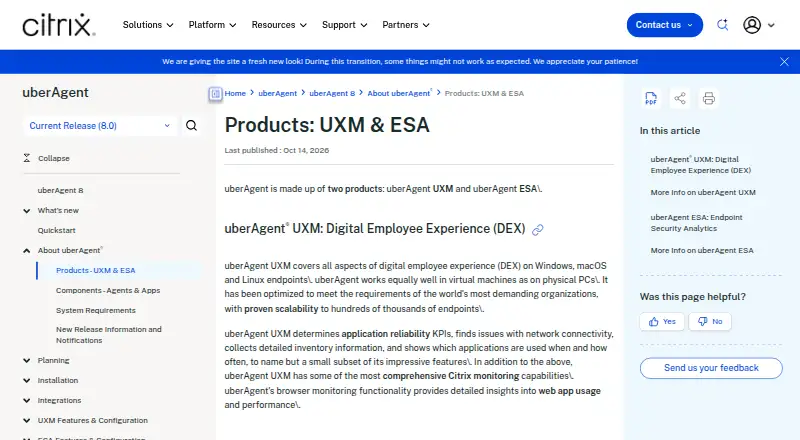
Task: Go to uberAgent breadcrumb link
Action: tap(278, 93)
